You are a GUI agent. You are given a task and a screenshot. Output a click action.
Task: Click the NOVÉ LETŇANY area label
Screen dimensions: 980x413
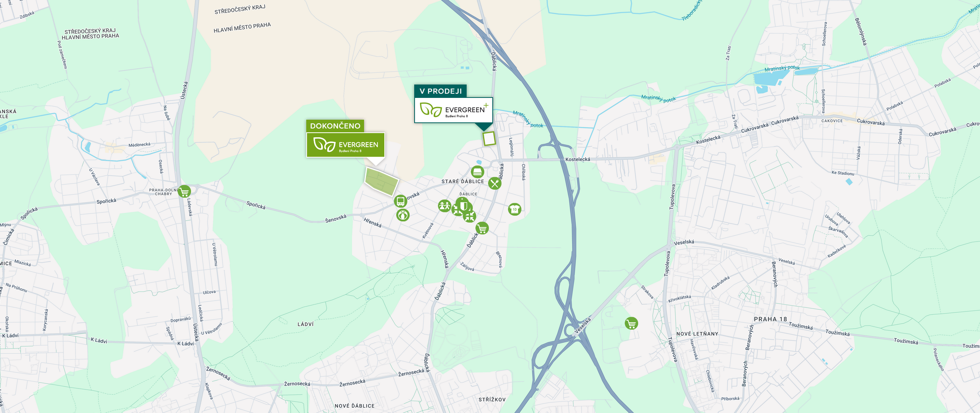pyautogui.click(x=697, y=334)
